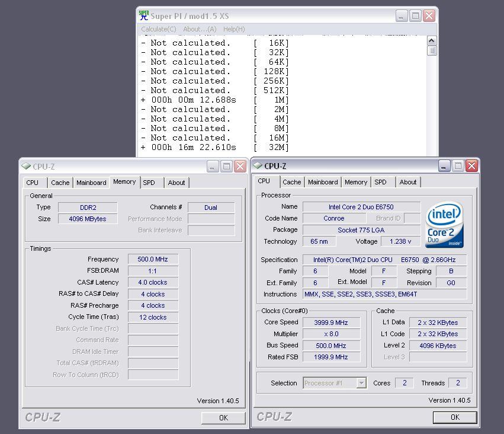Open Cache tab in right CPU-Z window
Image resolution: width=504 pixels, height=434 pixels.
(x=292, y=182)
